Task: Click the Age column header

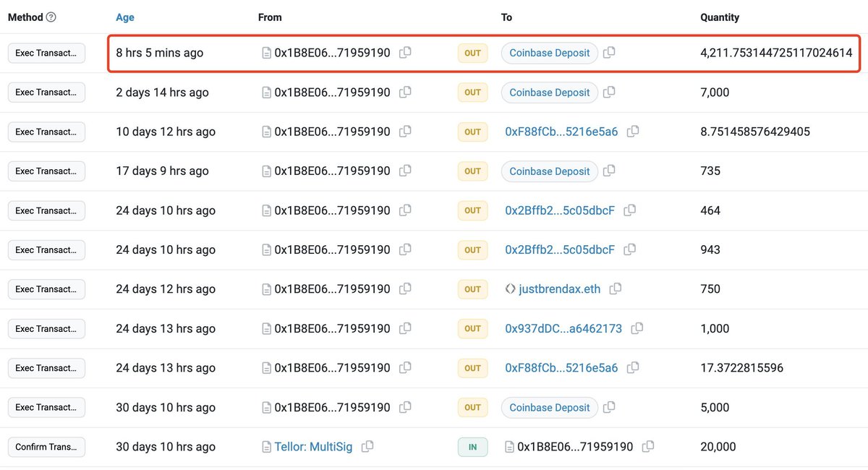Action: (125, 17)
